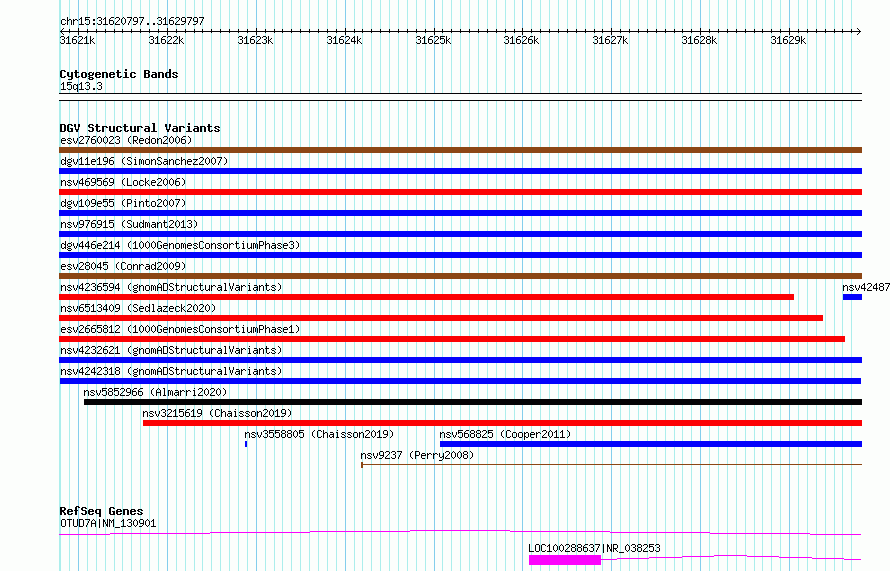Click the nsv469569 (Locke2006) label
Viewport: 890px width, 571px height.
123,182
